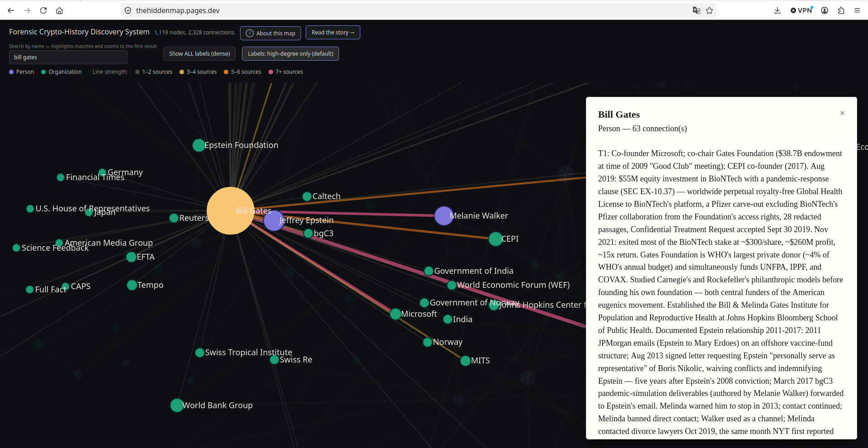Click the Epstein Foundation node

[198, 145]
